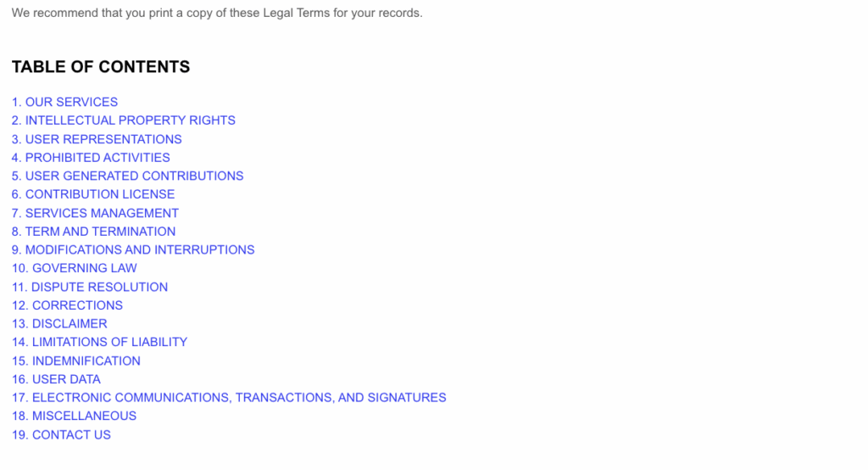Click the Governing Law link
868x470 pixels.
point(75,268)
